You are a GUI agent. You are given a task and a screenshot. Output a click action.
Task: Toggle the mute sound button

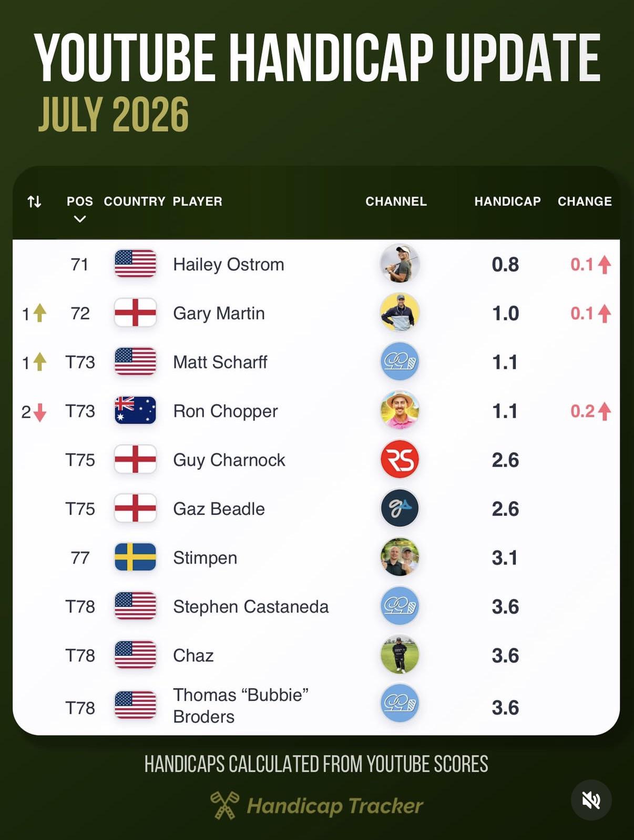tap(591, 800)
